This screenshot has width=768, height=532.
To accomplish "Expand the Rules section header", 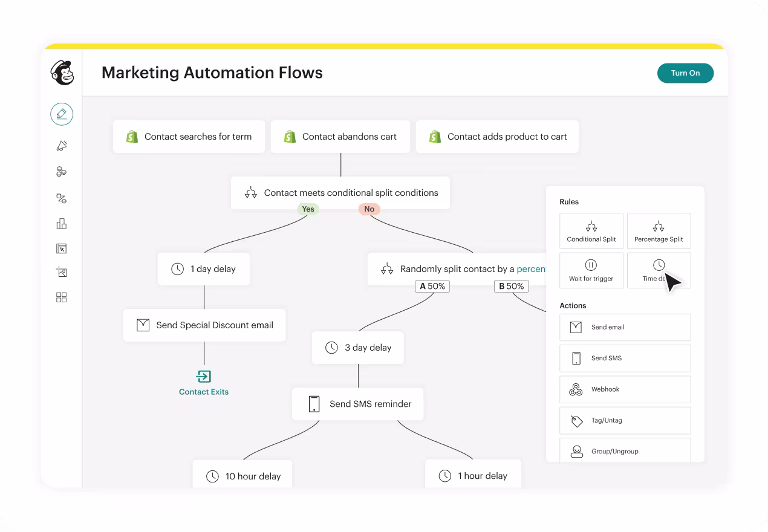I will [x=569, y=201].
